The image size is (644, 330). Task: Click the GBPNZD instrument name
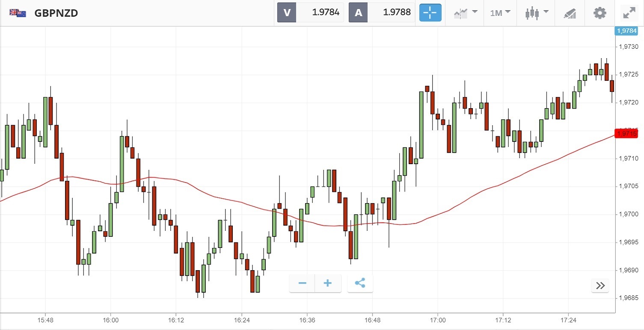pos(56,13)
